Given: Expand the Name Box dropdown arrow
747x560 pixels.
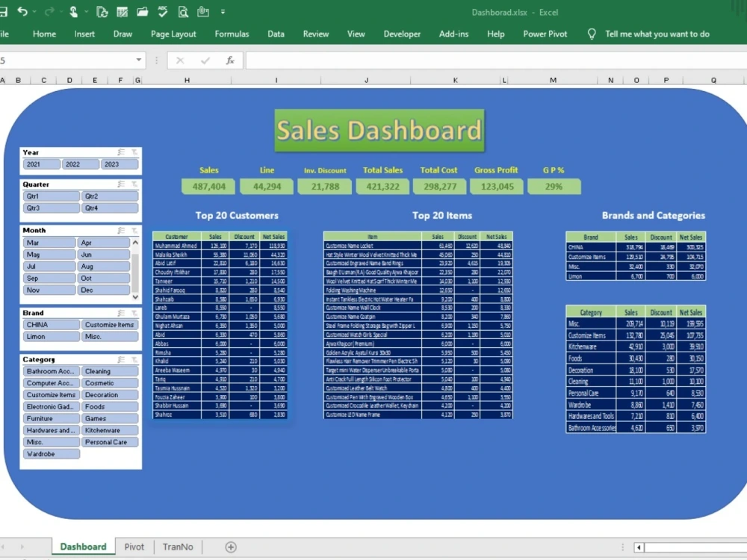Looking at the screenshot, I should 139,60.
